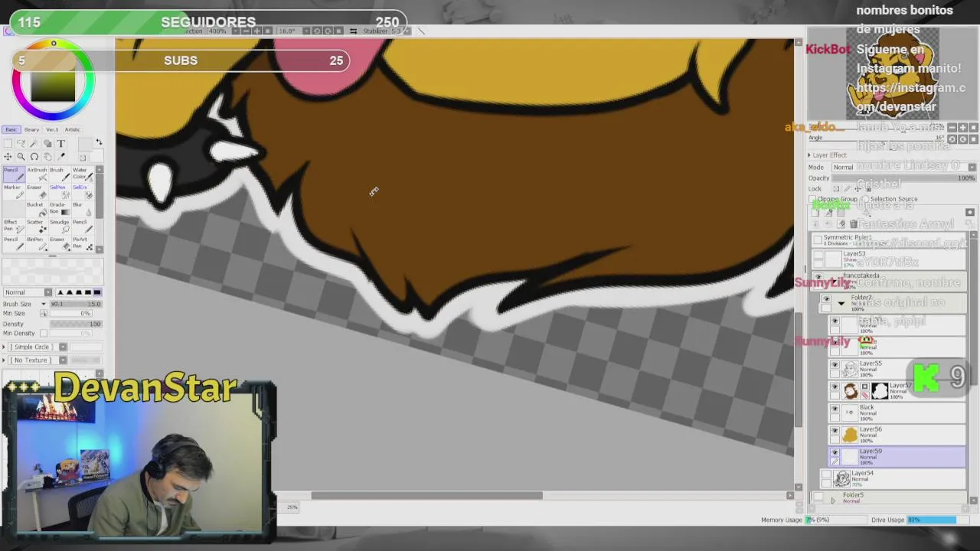Select the lasso selection tool
This screenshot has width=980, height=551.
pyautogui.click(x=21, y=144)
